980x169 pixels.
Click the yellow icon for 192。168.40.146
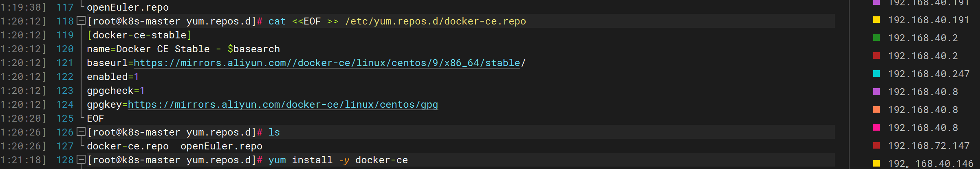pos(876,163)
